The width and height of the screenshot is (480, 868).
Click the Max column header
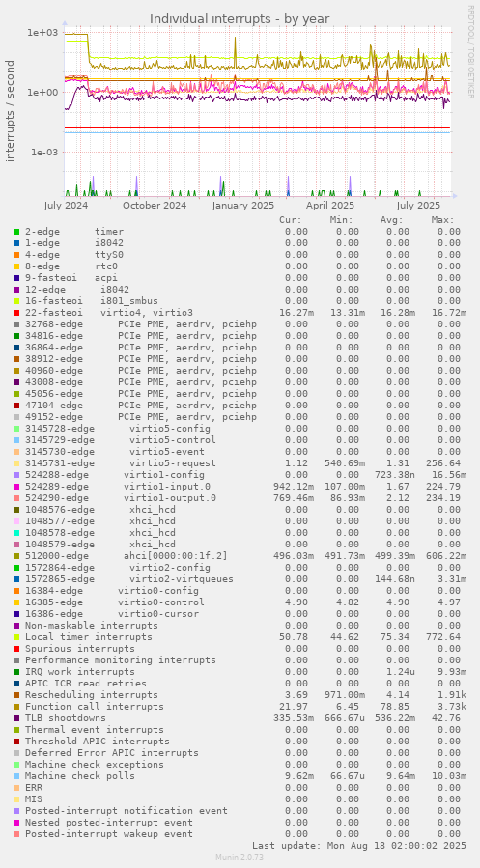pos(443,220)
